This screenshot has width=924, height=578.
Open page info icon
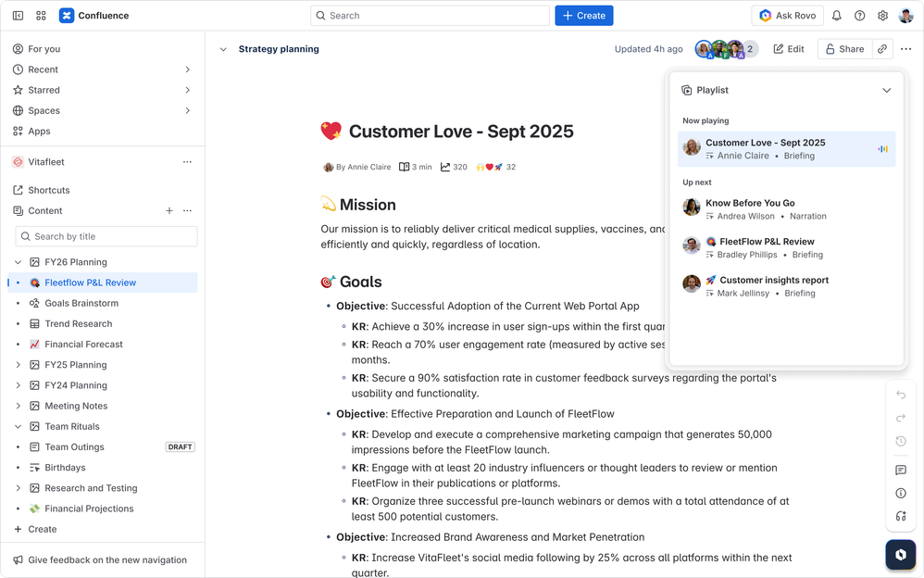tap(901, 493)
